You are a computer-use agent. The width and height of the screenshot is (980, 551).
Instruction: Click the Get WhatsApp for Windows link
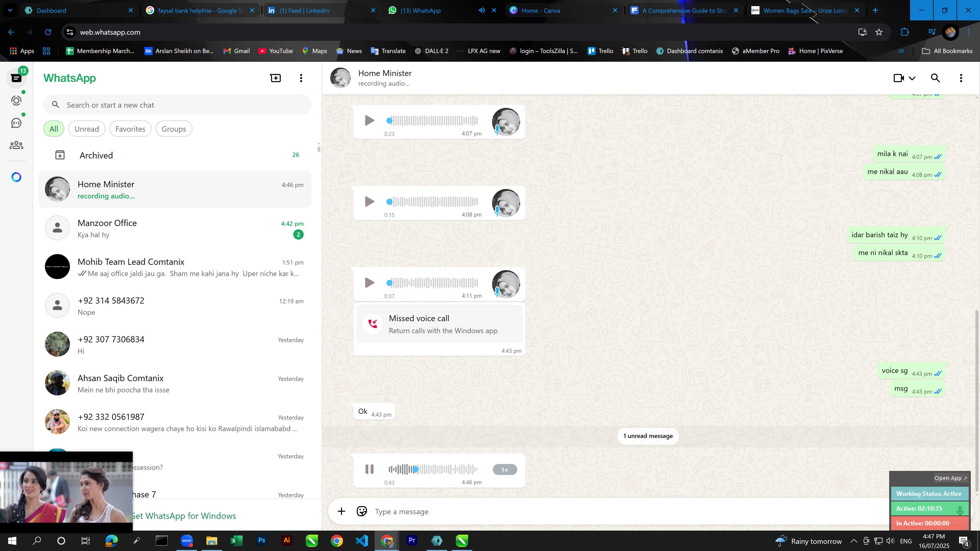184,516
